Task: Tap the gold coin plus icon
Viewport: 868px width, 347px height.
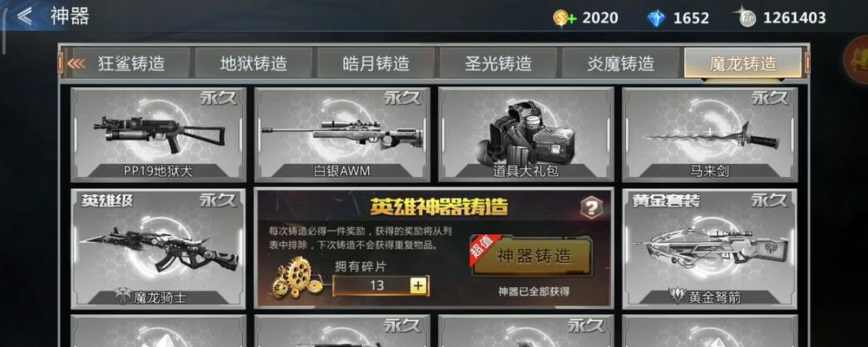Action: (565, 17)
